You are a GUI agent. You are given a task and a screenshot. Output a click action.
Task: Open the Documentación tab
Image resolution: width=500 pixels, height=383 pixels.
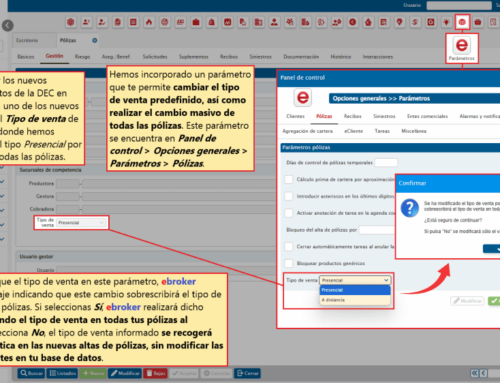(301, 57)
